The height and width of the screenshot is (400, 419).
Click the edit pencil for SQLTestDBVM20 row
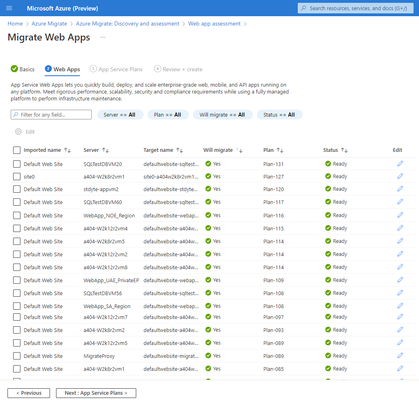pos(400,164)
